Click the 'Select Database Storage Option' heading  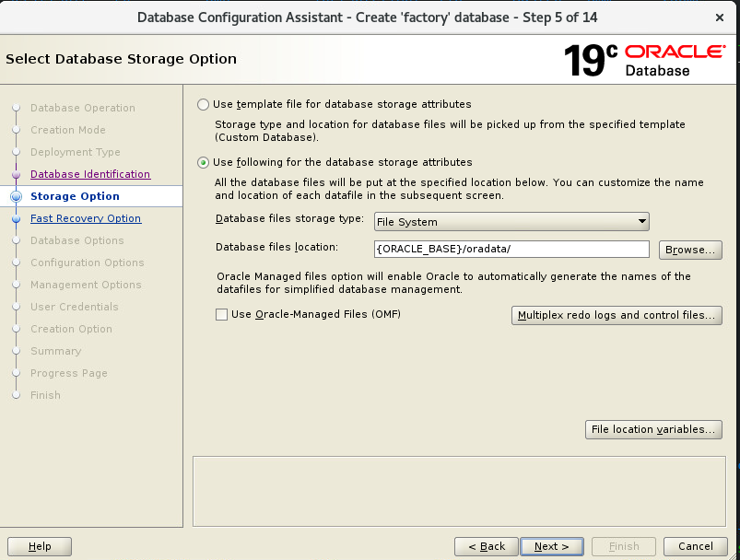pos(121,59)
